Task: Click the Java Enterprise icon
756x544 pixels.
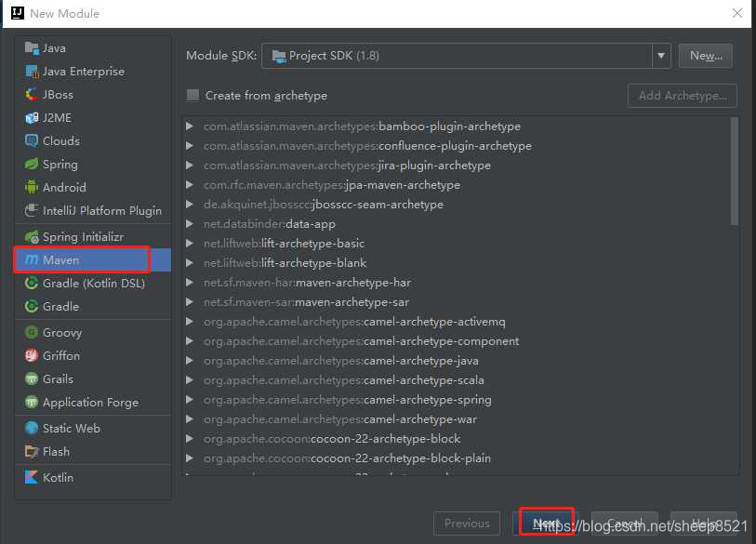Action: tap(32, 72)
